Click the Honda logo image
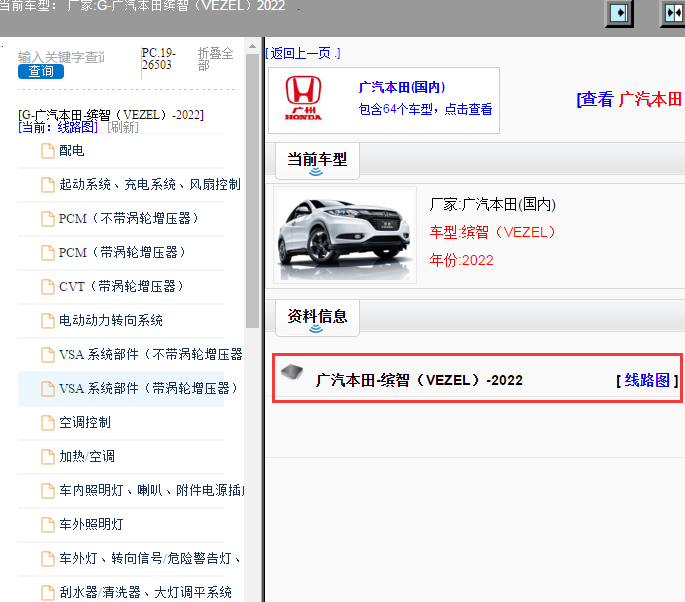This screenshot has width=685, height=602. pyautogui.click(x=303, y=98)
